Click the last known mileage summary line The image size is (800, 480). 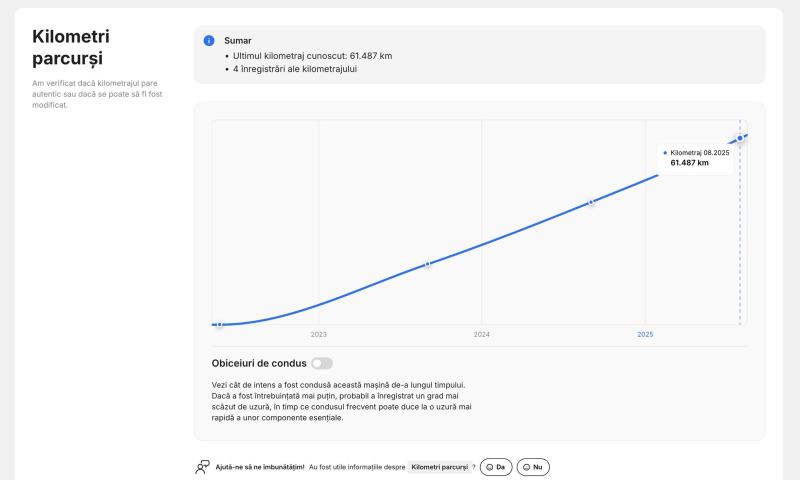pos(312,55)
